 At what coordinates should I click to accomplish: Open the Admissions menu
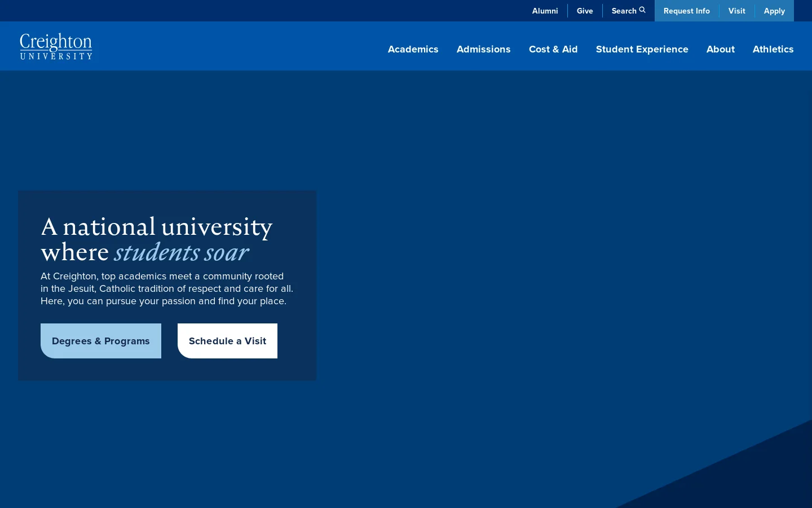(483, 49)
